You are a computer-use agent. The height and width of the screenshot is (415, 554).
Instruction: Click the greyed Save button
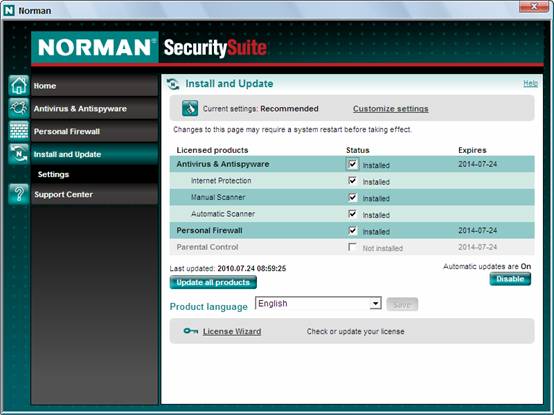pyautogui.click(x=402, y=304)
